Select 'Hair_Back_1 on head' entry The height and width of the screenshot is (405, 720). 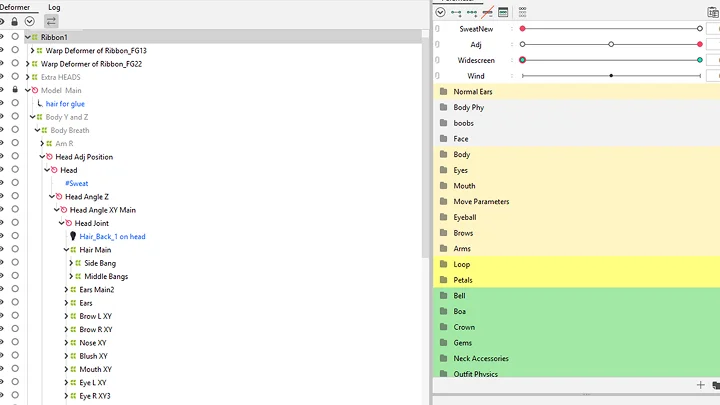[112, 237]
